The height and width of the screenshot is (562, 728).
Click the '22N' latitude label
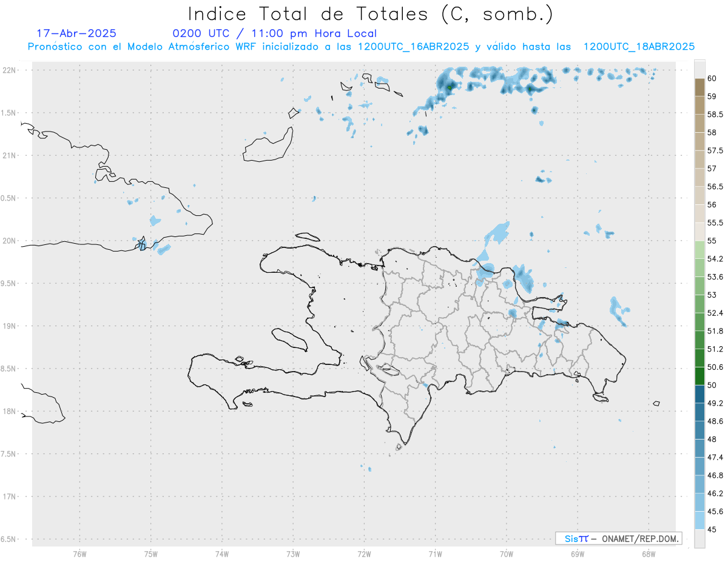pos(9,70)
